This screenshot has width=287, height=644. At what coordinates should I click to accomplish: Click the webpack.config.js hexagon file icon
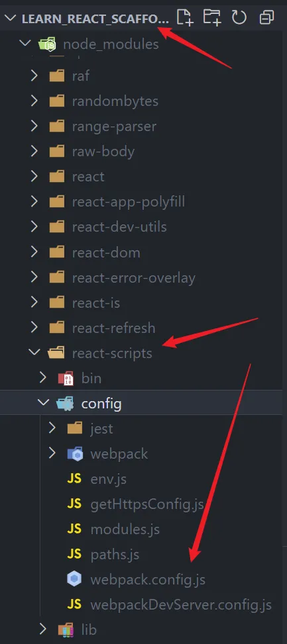click(x=74, y=580)
